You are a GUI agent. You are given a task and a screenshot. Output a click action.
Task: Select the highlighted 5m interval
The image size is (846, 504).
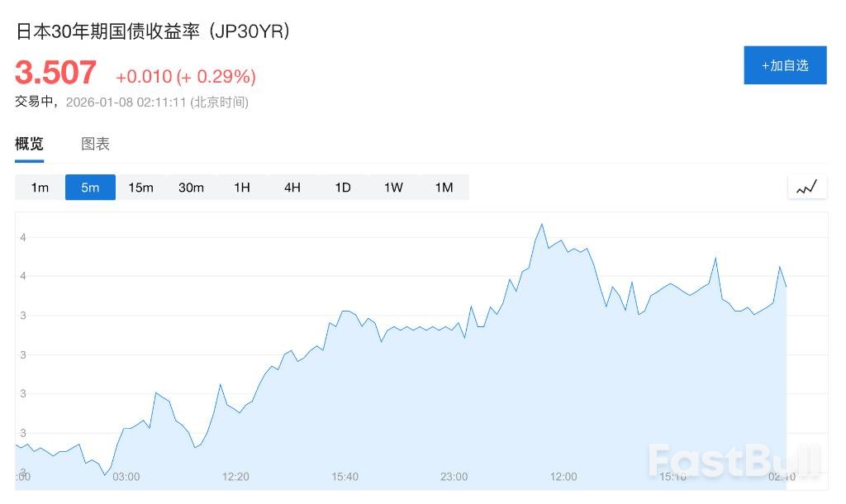[90, 188]
